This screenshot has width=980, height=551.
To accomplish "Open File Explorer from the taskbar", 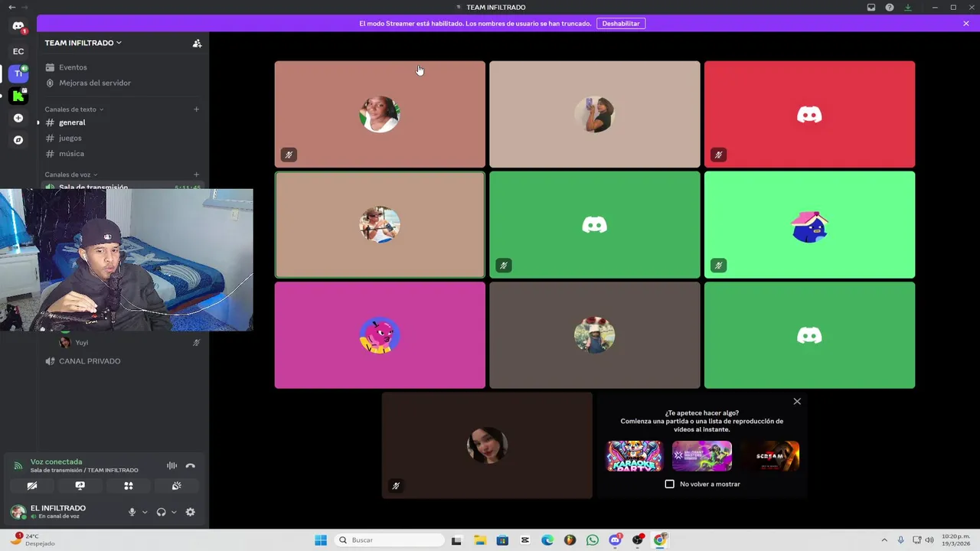I will point(480,540).
